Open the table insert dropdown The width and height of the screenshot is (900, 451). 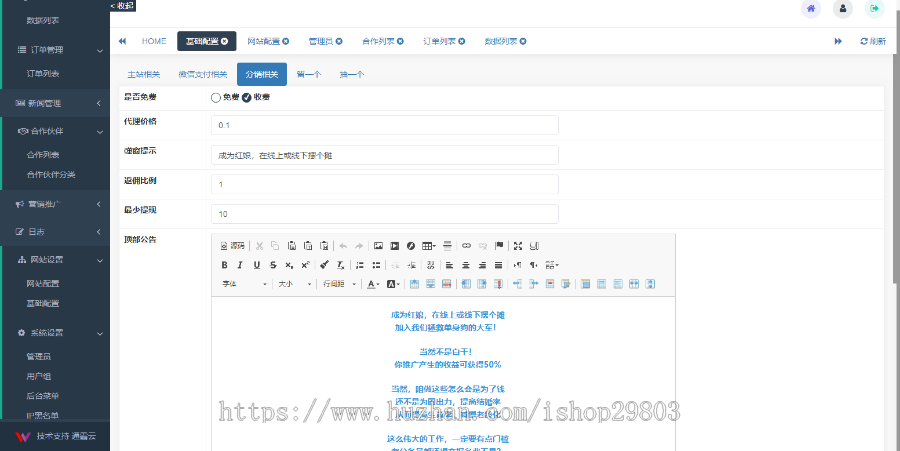(429, 246)
